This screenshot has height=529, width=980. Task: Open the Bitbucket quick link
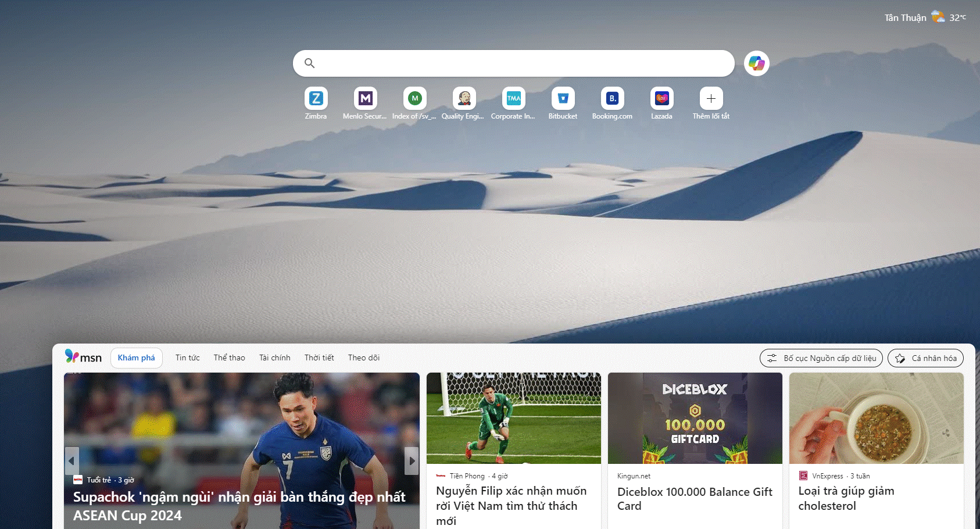coord(563,99)
